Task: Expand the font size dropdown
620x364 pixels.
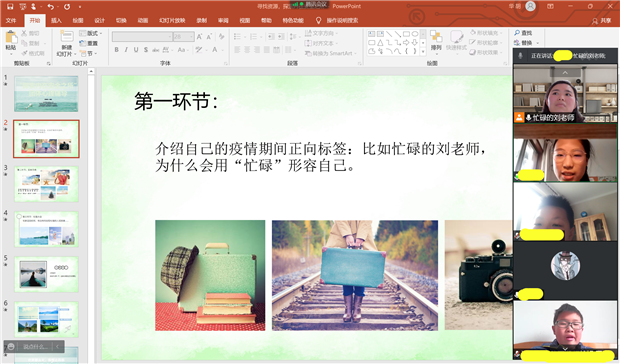Action: [192, 37]
